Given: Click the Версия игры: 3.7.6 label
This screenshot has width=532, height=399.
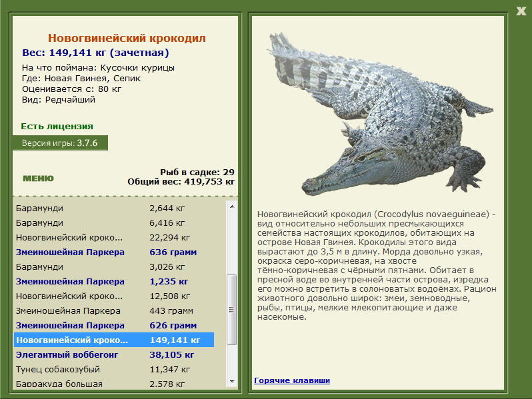Looking at the screenshot, I should coord(60,143).
